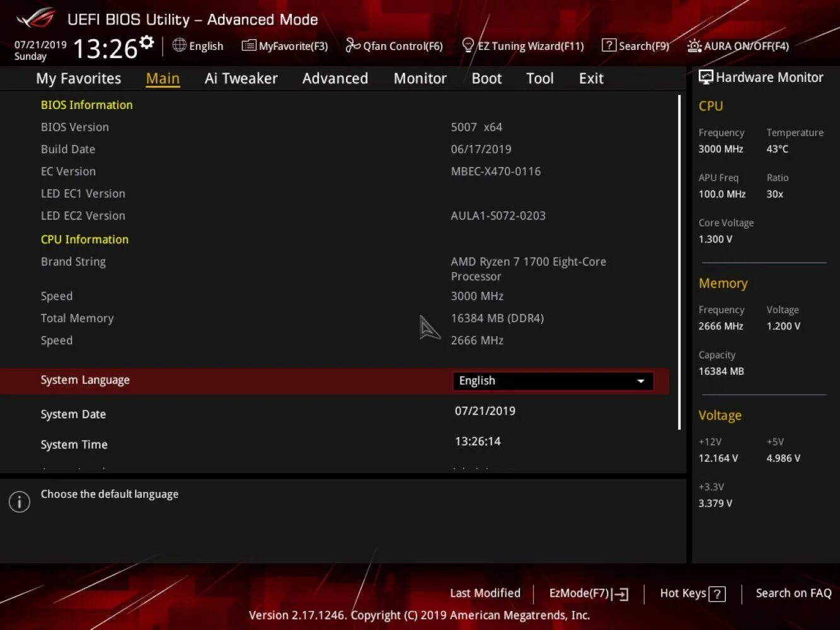840x630 pixels.
Task: Select the System Date value 07/21/2019
Action: (x=485, y=411)
